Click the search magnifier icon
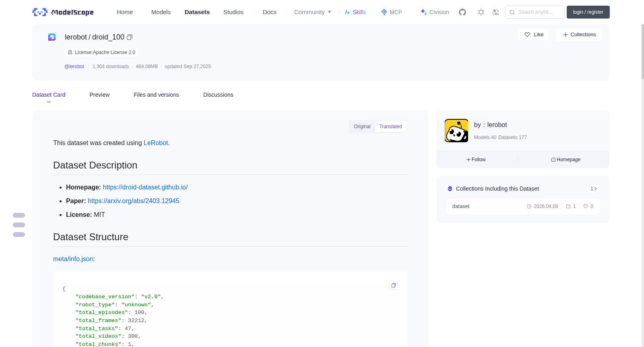644x347 pixels. coord(512,12)
